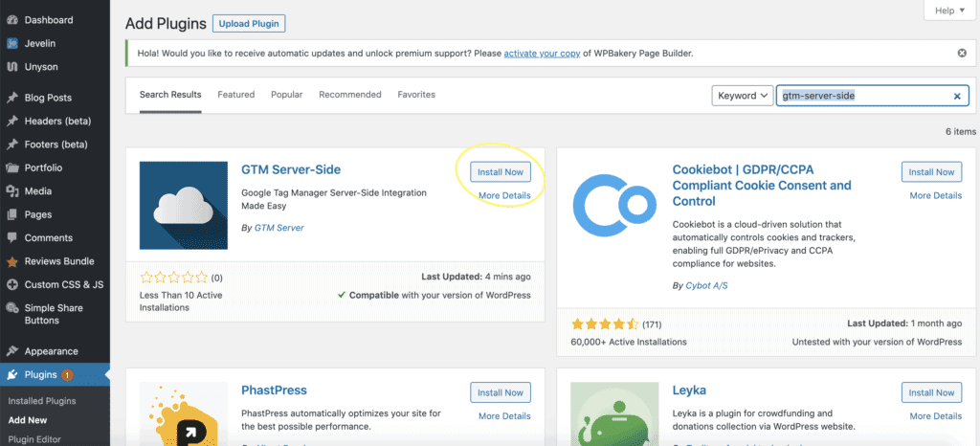This screenshot has width=980, height=446.
Task: Click the Comments bubble icon
Action: (x=11, y=237)
